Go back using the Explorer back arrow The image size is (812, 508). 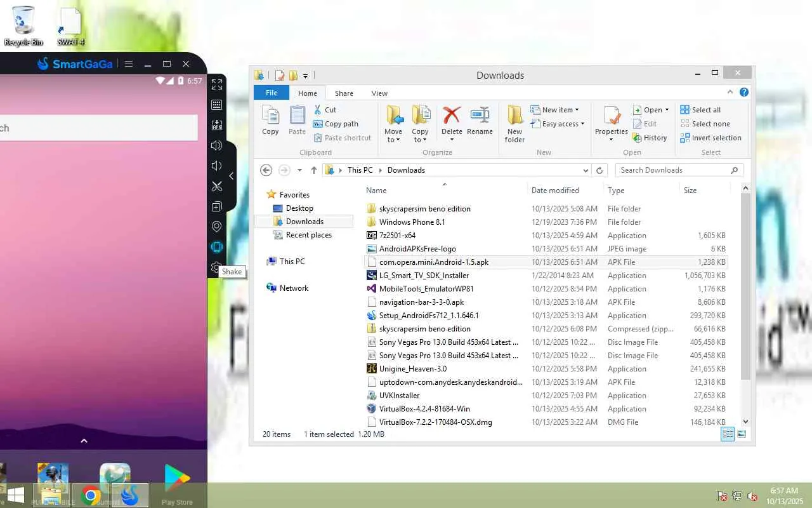(266, 170)
